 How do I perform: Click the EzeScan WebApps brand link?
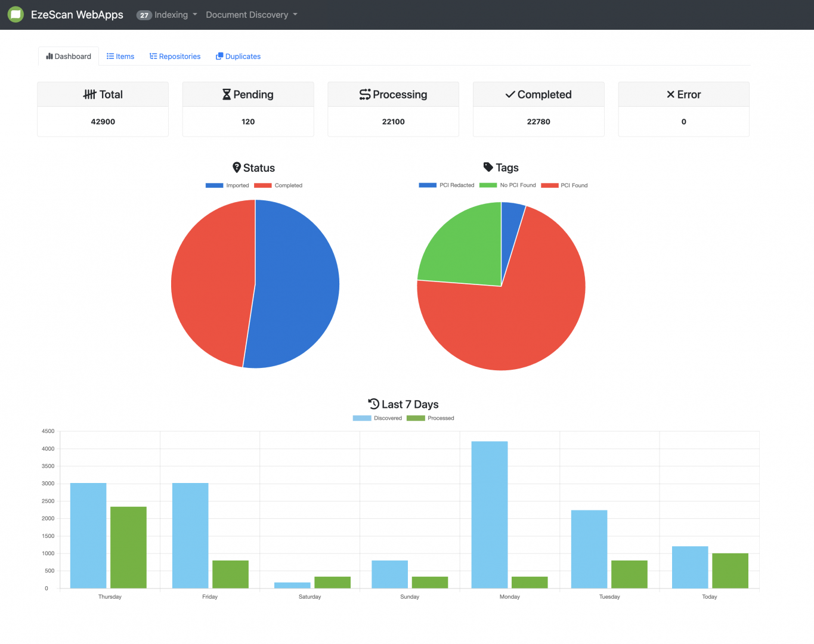(x=77, y=15)
